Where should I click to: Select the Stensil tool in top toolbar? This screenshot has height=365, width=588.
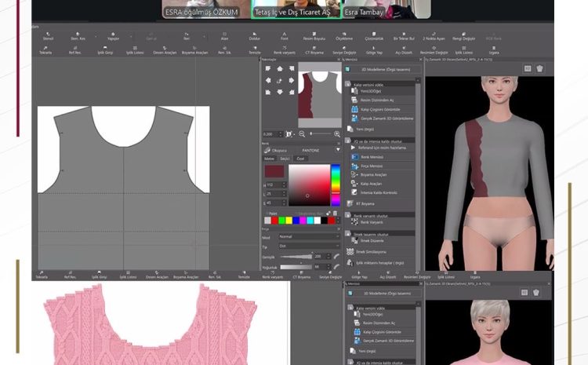point(49,35)
